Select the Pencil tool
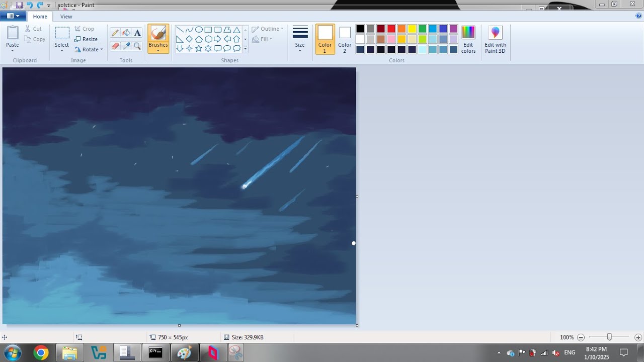Viewport: 644px width, 362px height. point(115,33)
